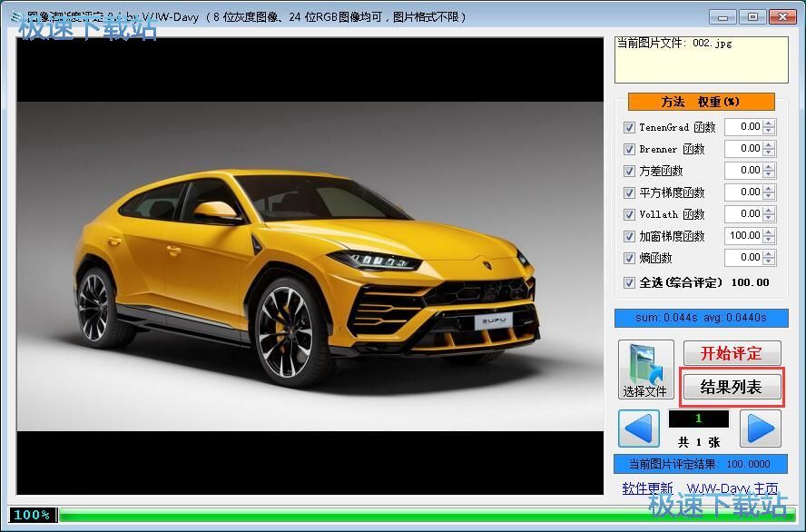The height and width of the screenshot is (532, 806).
Task: Decrease Brenner weight with down arrow
Action: [x=769, y=153]
